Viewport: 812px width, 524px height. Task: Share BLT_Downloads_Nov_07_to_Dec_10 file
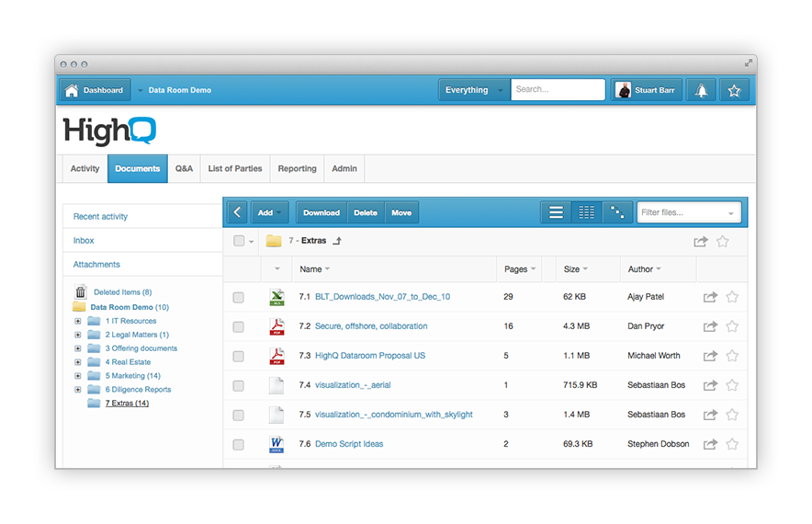(710, 297)
